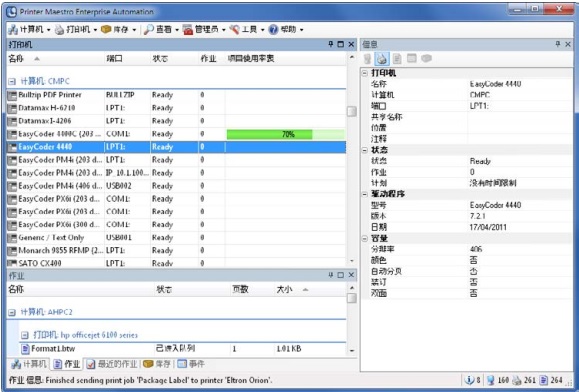The image size is (579, 392).
Task: Switch to the 最近的作业 tab
Action: [112, 364]
